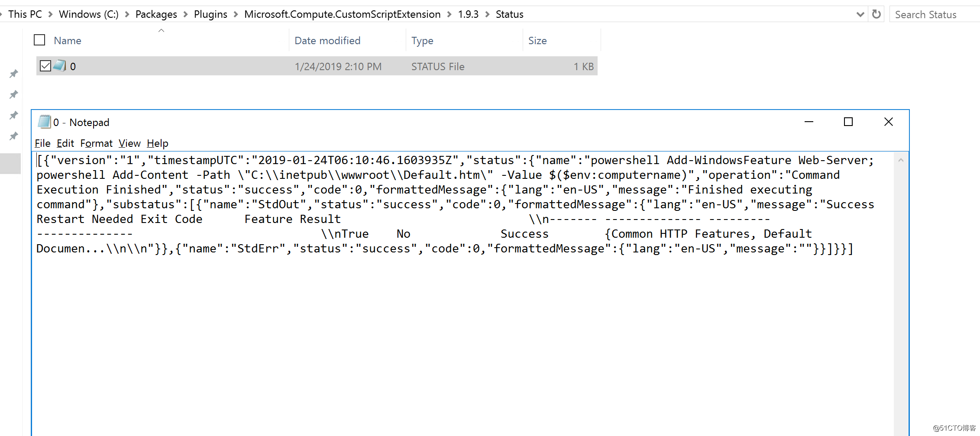
Task: Click the third pin icon in sidebar
Action: 14,115
